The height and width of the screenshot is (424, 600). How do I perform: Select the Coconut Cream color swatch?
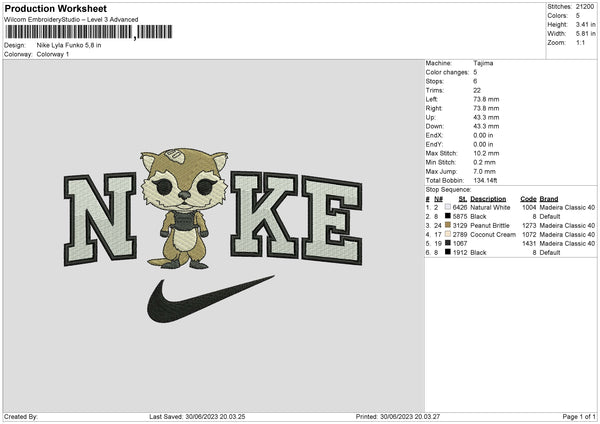click(x=448, y=234)
